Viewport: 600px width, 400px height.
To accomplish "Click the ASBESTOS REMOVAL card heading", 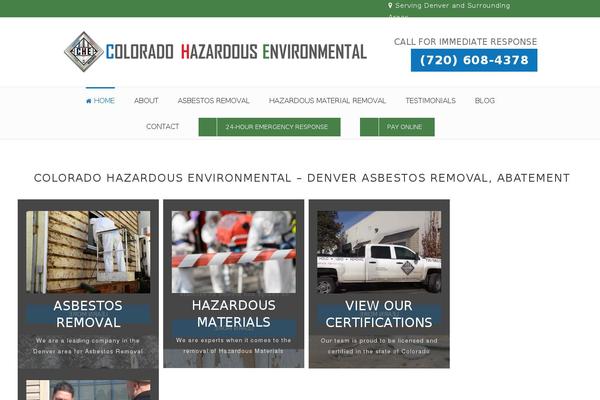I will pyautogui.click(x=88, y=314).
